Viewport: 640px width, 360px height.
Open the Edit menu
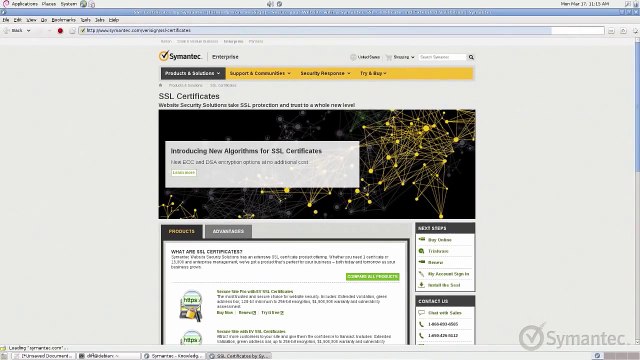18,20
